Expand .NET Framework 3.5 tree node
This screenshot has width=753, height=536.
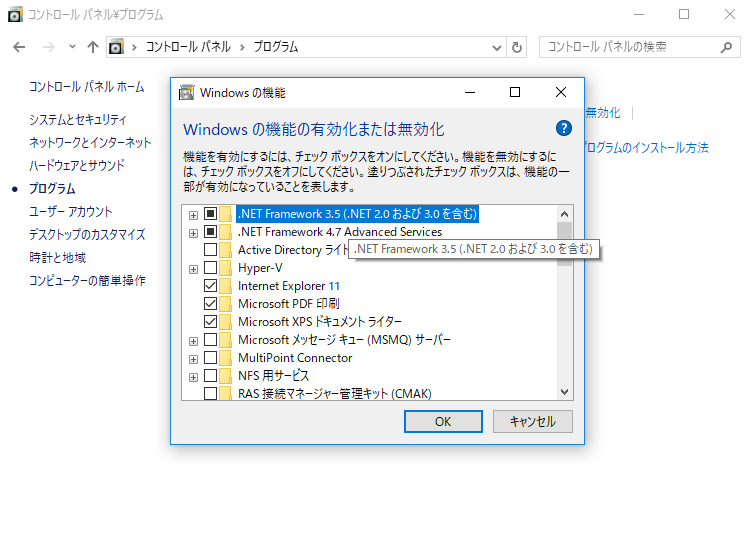click(x=193, y=215)
